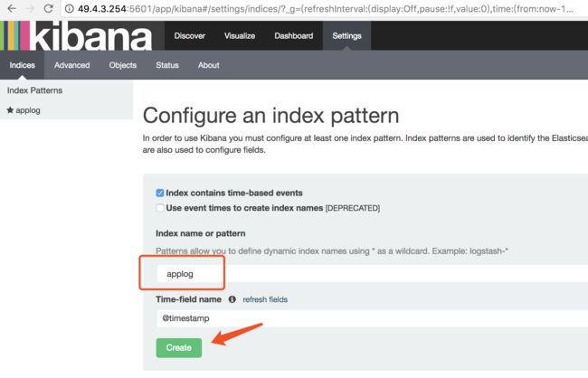This screenshot has width=588, height=378.
Task: Open the Time-field name @timestamp dropdown
Action: click(372, 318)
